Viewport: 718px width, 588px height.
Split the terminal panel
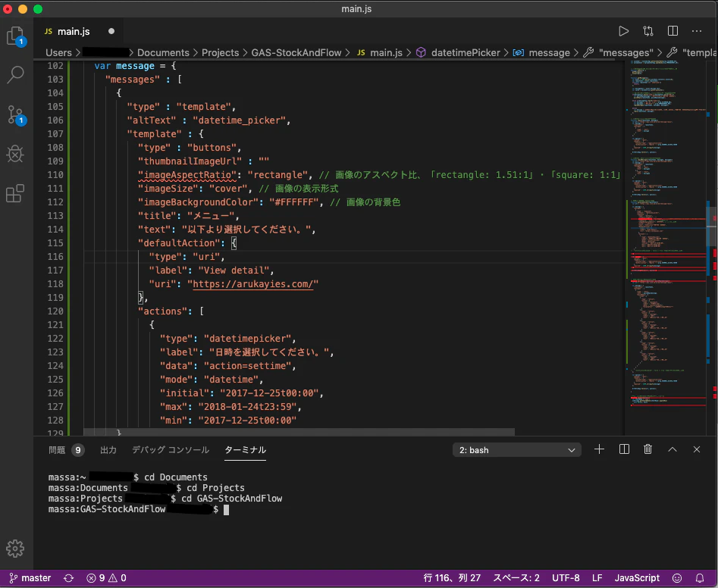point(624,449)
